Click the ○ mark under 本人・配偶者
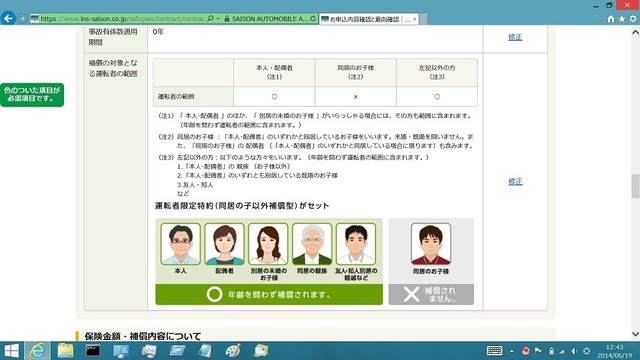The width and height of the screenshot is (640, 360). (x=274, y=97)
